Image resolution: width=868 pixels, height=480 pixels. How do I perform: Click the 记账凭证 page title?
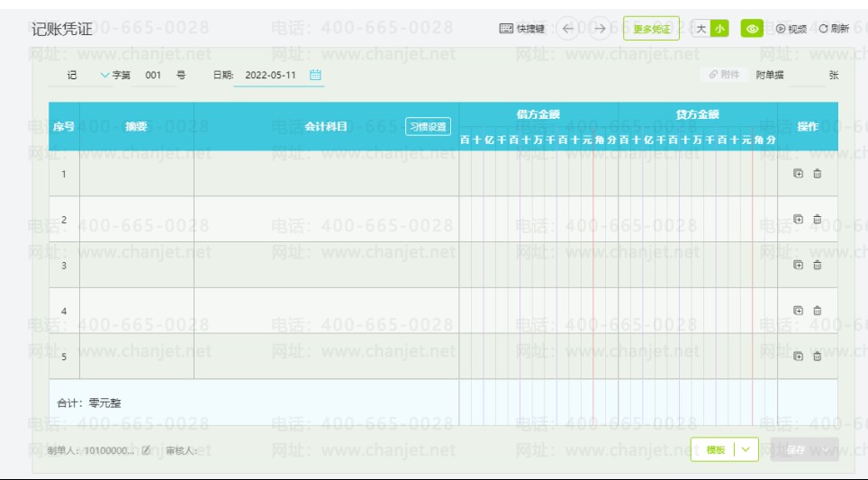coord(61,29)
